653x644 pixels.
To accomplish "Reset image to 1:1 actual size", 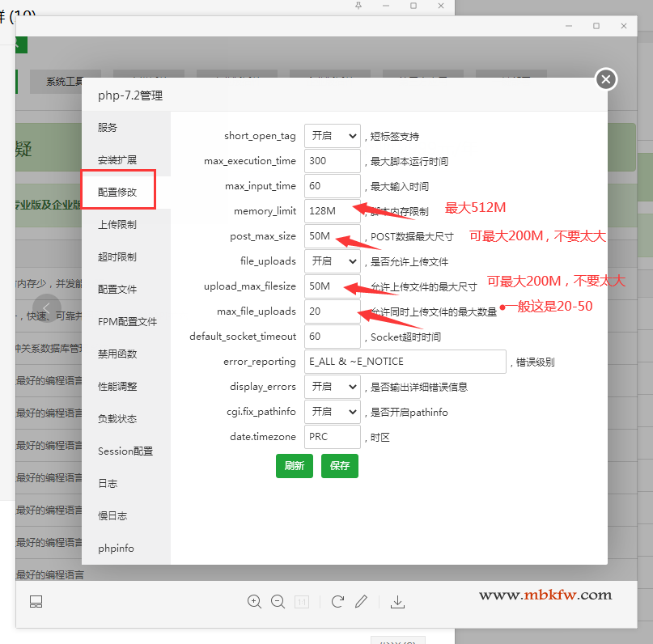I will coord(301,601).
